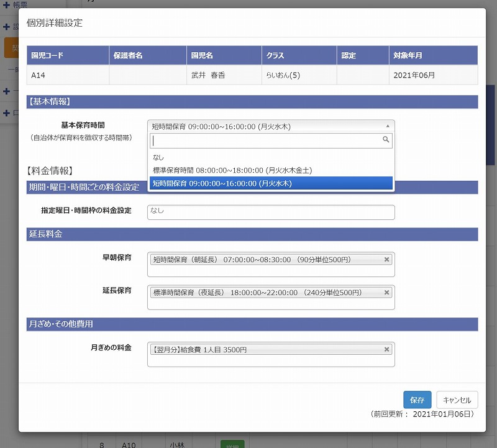Click the 【基本情報】 section header
The image size is (497, 448).
click(252, 102)
